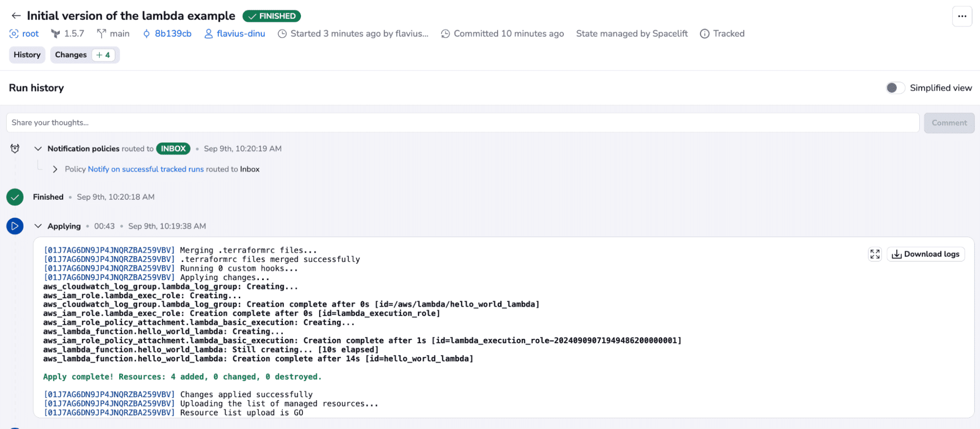Click 'State managed by Spacelift' text
The height and width of the screenshot is (429, 980).
631,34
